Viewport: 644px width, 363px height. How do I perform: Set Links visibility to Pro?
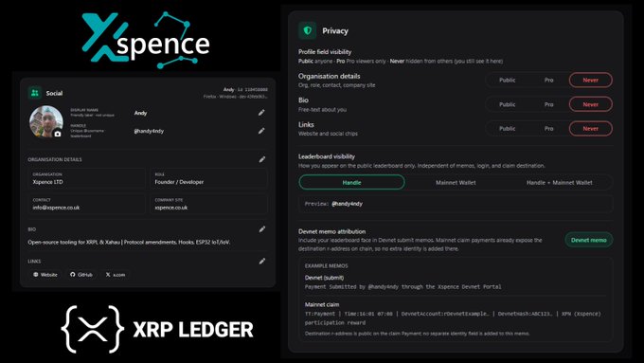pyautogui.click(x=548, y=129)
